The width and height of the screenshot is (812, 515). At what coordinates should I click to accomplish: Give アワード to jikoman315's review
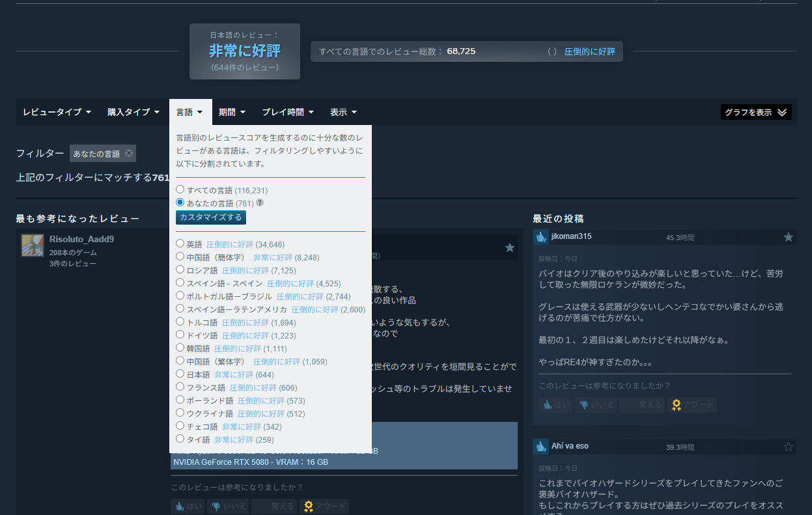coord(693,405)
